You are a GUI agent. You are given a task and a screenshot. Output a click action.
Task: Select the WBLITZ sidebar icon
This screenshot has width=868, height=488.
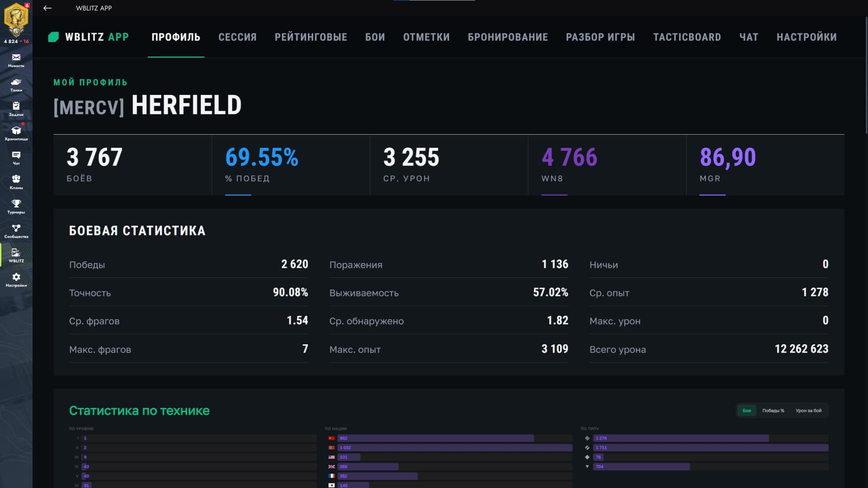(x=16, y=255)
